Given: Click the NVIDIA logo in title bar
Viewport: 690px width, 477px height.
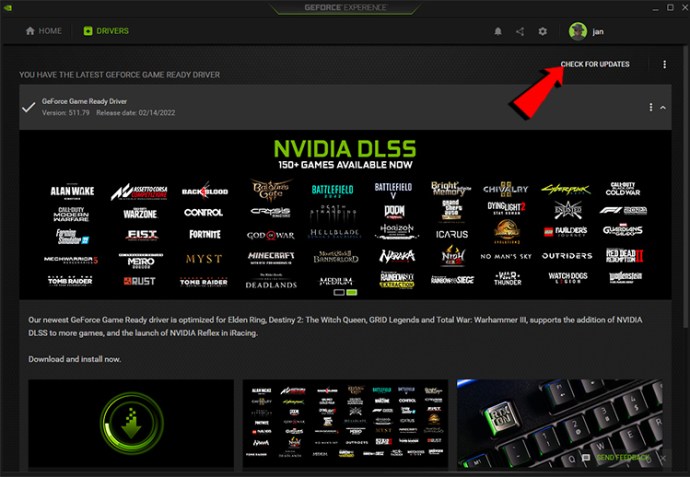Looking at the screenshot, I should coord(7,7).
